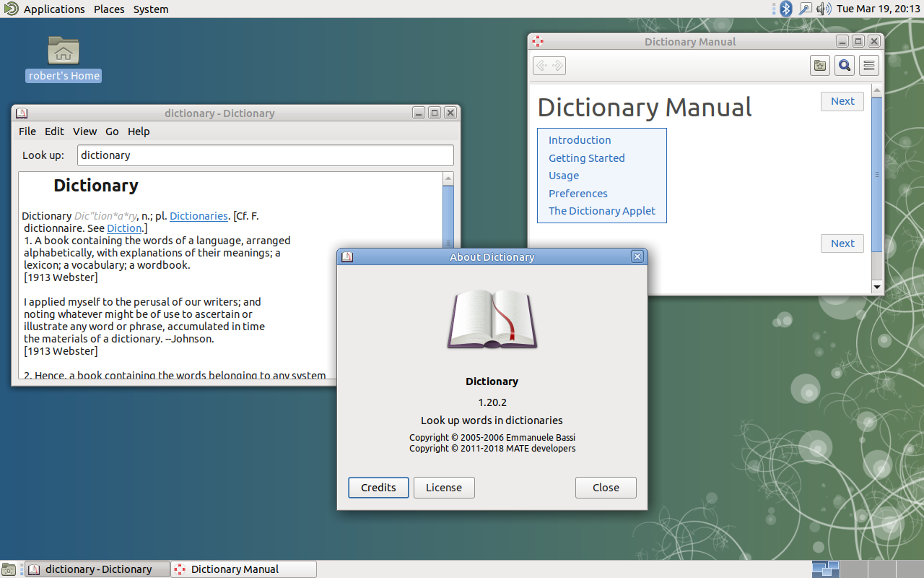924x578 pixels.
Task: Open the File menu in Dictionary
Action: pyautogui.click(x=27, y=131)
